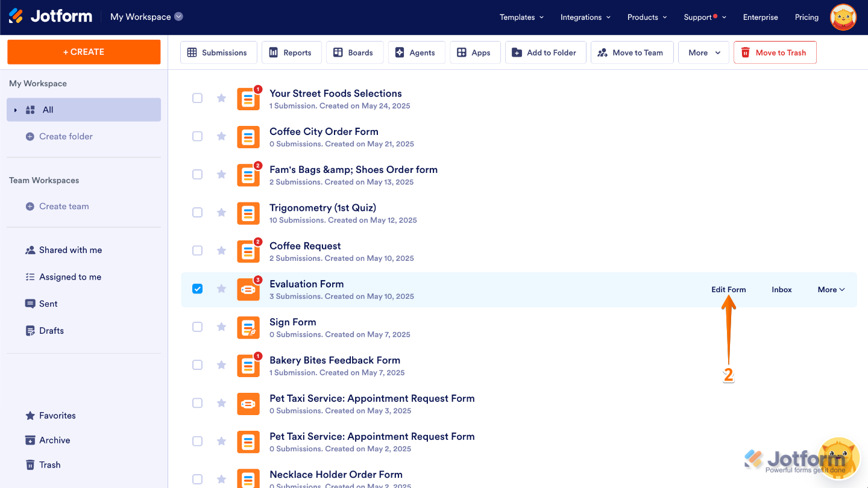Click the orange CREATE button
Image resolution: width=868 pixels, height=488 pixels.
(x=83, y=52)
